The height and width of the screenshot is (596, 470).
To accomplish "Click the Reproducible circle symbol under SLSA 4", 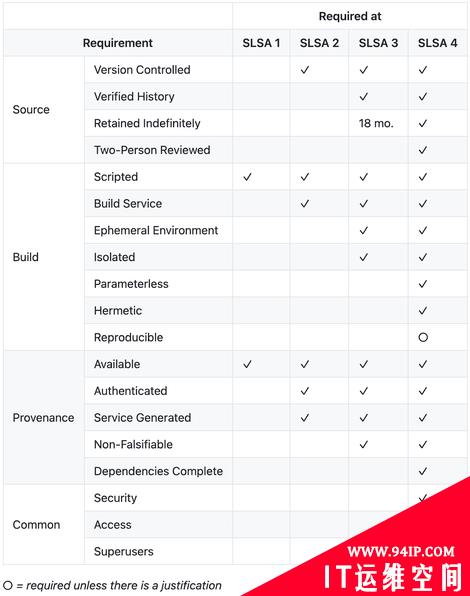I will pos(423,338).
